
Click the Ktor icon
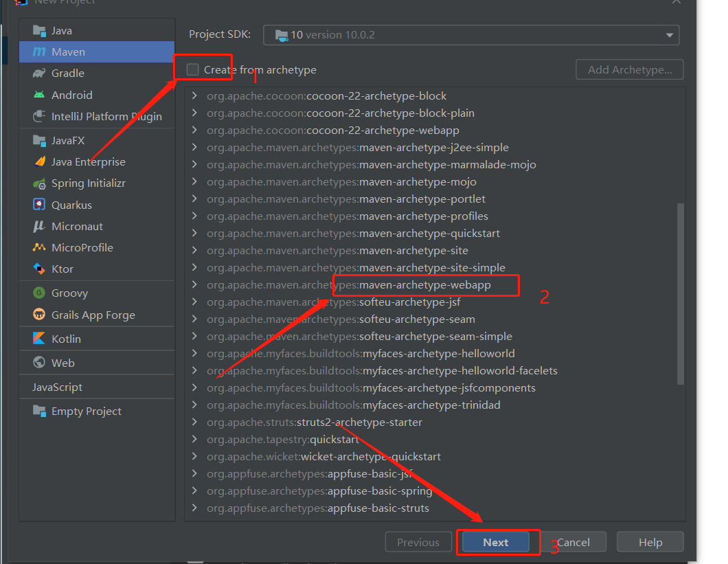pos(39,269)
